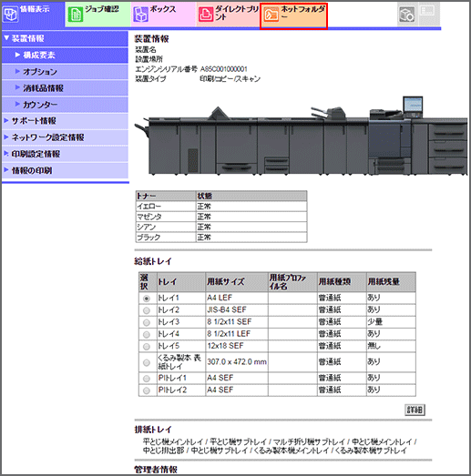Select the トレイ2 radio button

point(147,310)
